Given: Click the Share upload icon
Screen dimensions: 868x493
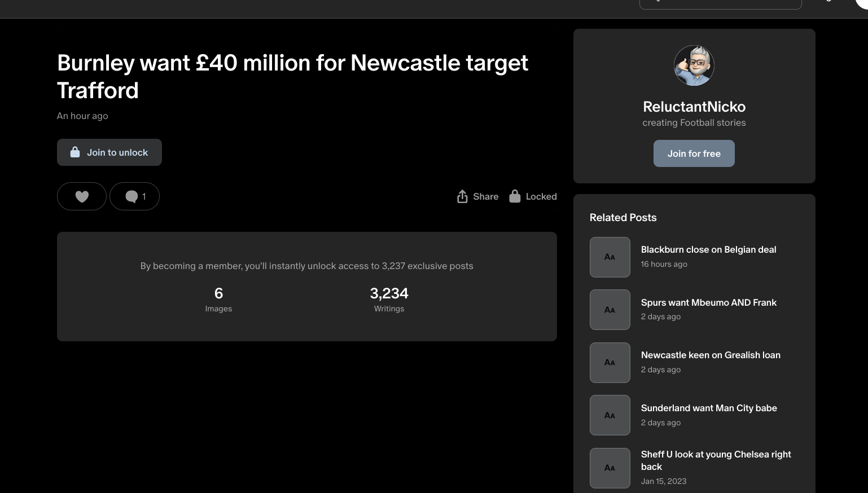Looking at the screenshot, I should (462, 196).
